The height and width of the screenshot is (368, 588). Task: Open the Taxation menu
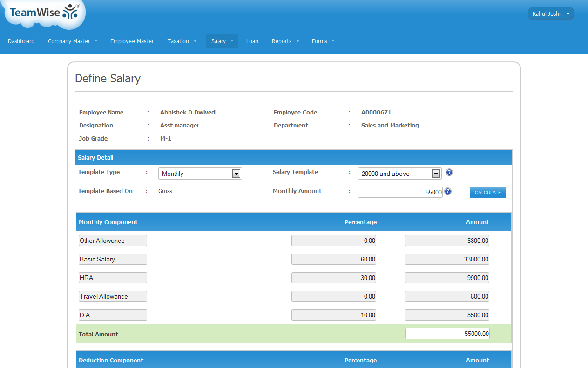[x=182, y=41]
